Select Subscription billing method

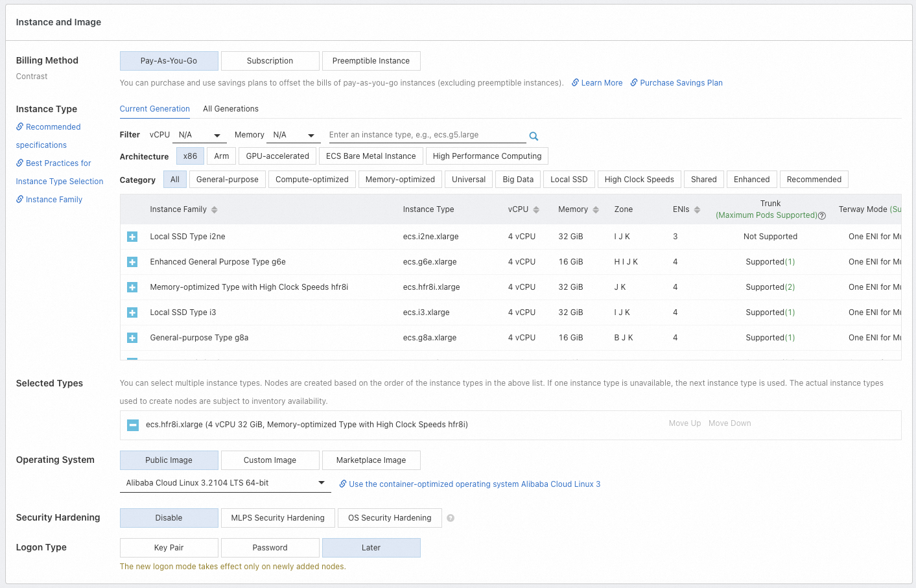pyautogui.click(x=270, y=61)
